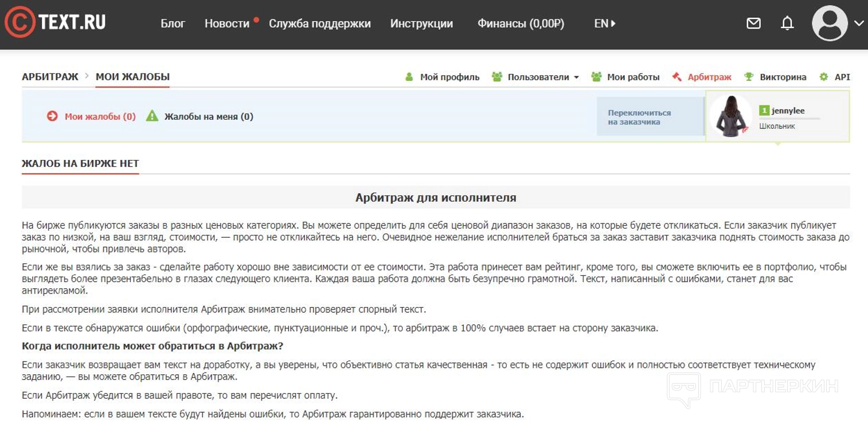Click the gear icon next to API
Image resolution: width=868 pixels, height=439 pixels.
[824, 77]
